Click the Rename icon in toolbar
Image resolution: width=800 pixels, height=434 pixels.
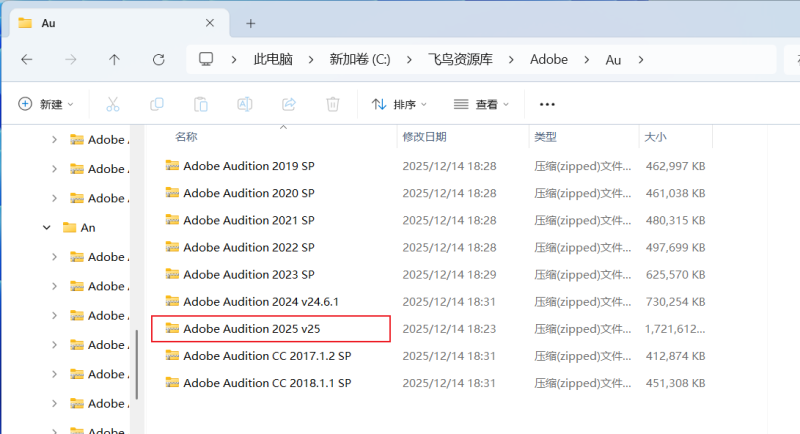244,105
